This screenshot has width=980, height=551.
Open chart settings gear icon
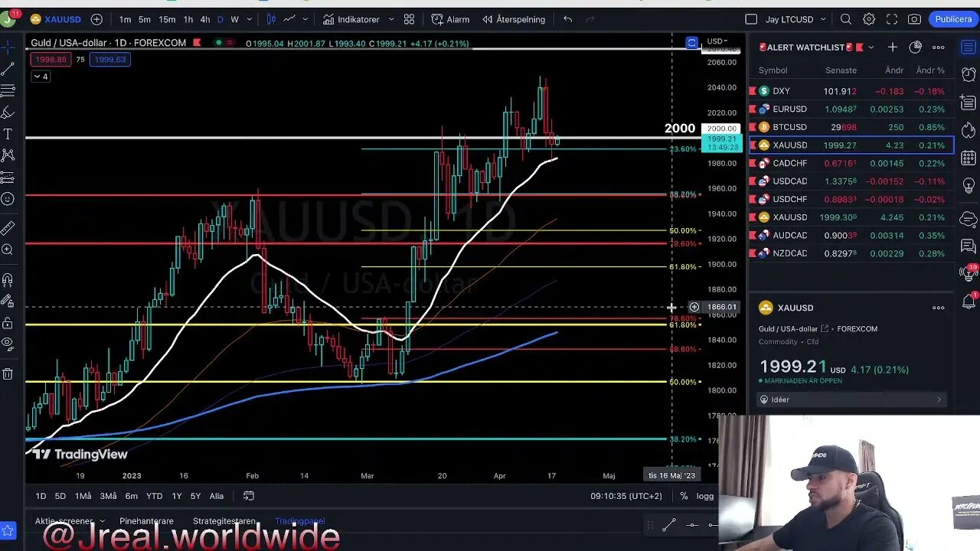(x=869, y=19)
